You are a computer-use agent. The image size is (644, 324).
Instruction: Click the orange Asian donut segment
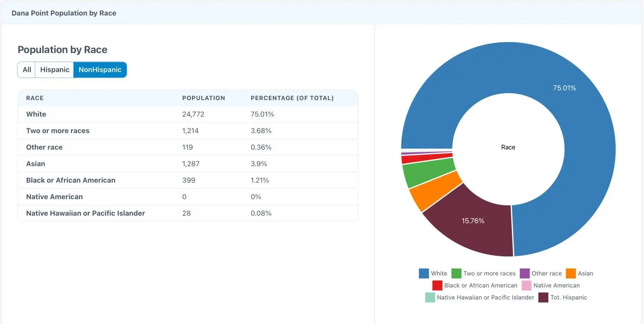[434, 191]
